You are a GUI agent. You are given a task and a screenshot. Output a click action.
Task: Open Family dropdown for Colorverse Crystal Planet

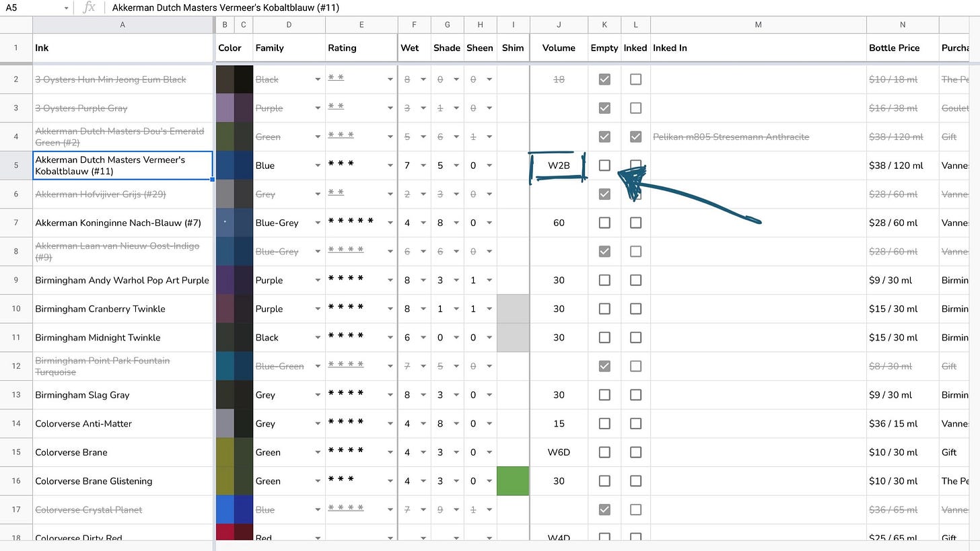point(318,509)
